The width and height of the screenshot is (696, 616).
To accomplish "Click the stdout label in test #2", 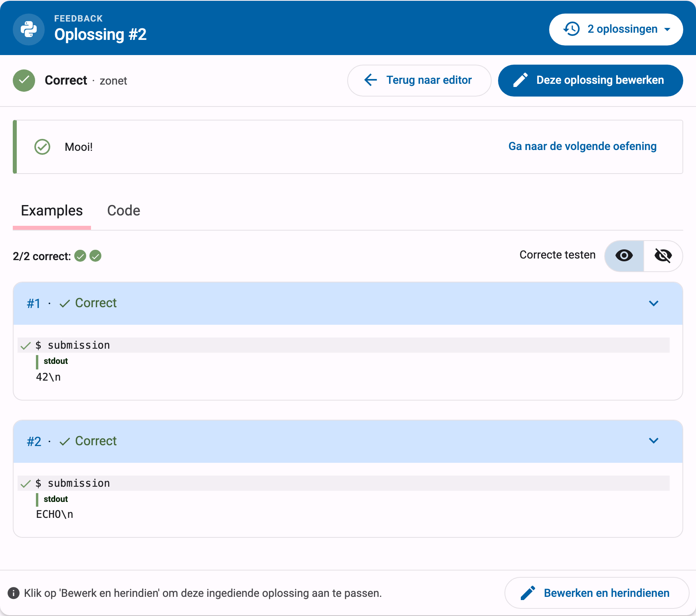I will 56,499.
